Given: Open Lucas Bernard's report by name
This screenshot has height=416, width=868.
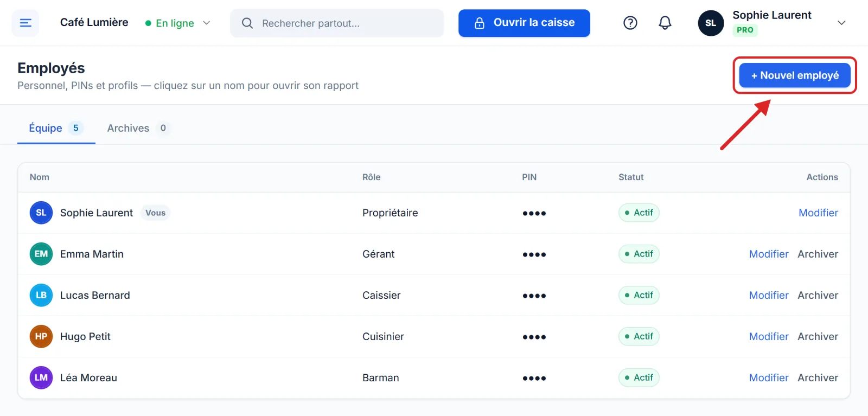Looking at the screenshot, I should (x=95, y=295).
